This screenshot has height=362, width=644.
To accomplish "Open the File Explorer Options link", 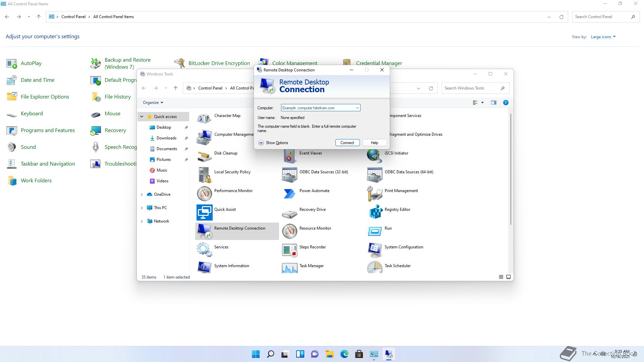I will coord(45,97).
